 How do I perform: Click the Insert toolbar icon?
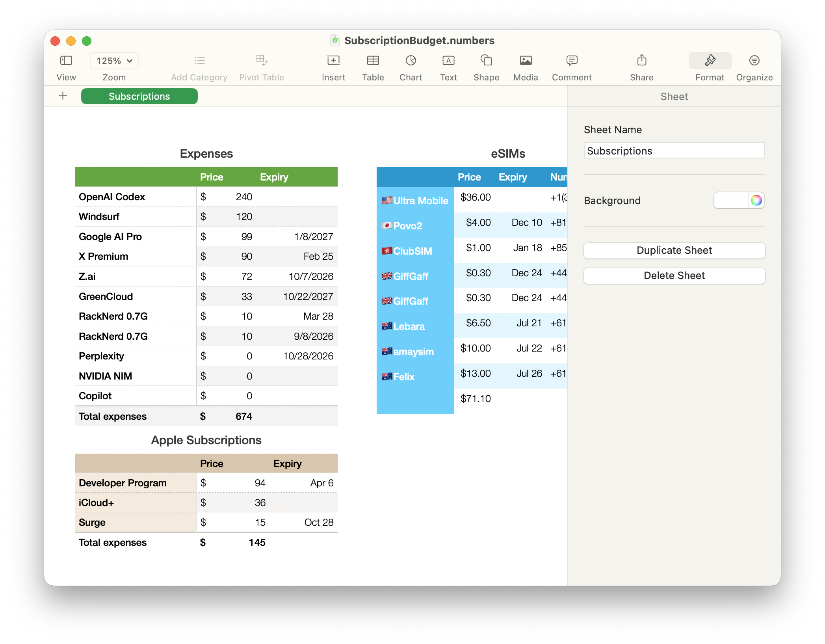[x=333, y=61]
